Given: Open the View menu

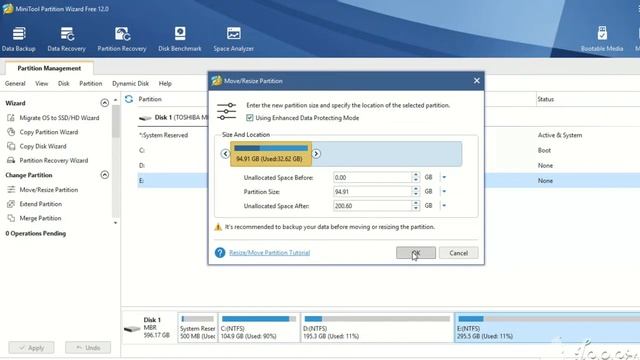Looking at the screenshot, I should pos(41,83).
